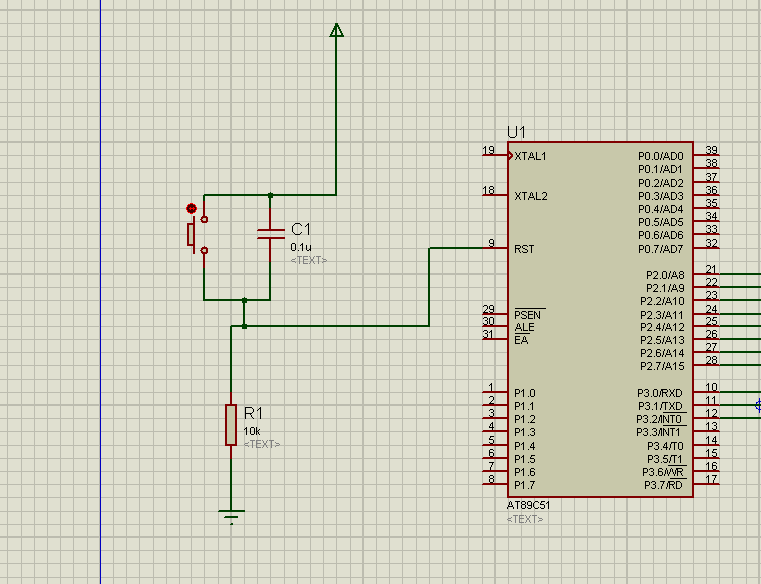
Task: Select the 0.1u capacitor value text
Action: click(x=301, y=247)
